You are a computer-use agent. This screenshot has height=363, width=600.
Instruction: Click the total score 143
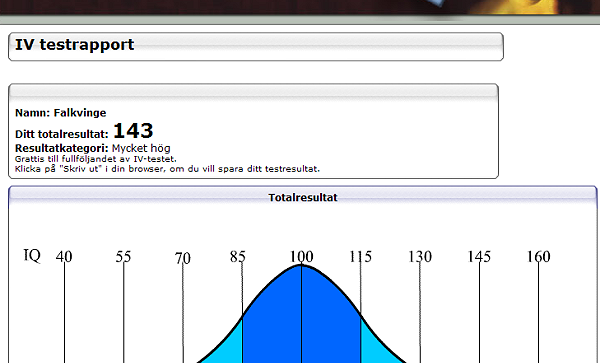(133, 131)
